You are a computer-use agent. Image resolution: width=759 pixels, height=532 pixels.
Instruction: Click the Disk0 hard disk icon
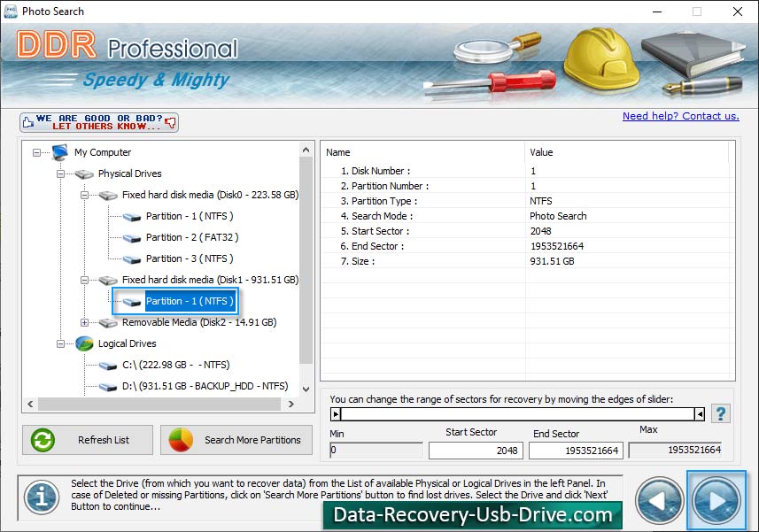(108, 196)
